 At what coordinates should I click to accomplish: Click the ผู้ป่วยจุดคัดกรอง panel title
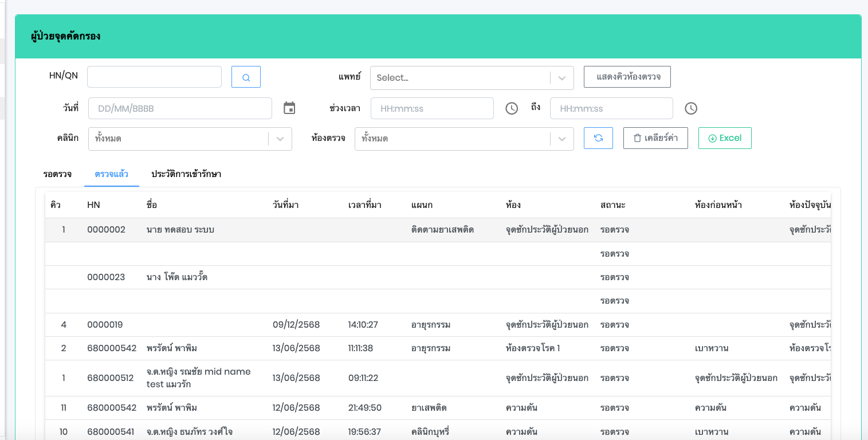pyautogui.click(x=65, y=37)
